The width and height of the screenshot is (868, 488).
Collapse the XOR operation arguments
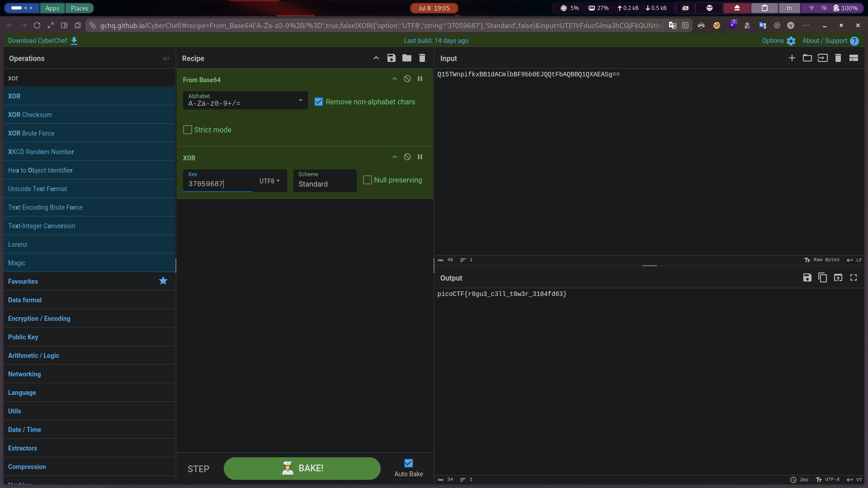tap(395, 157)
